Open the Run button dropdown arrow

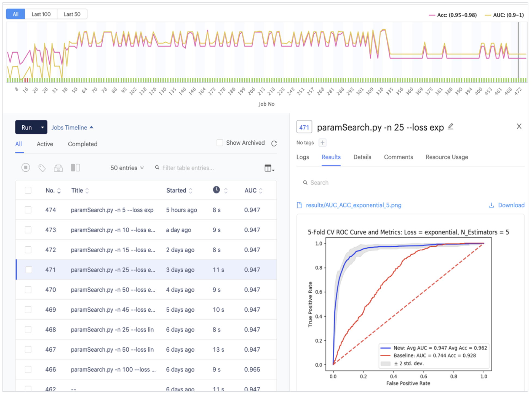pyautogui.click(x=42, y=127)
